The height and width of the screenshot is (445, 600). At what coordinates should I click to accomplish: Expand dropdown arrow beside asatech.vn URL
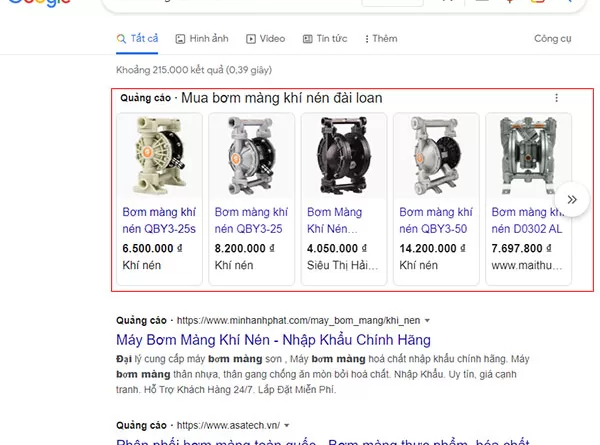tap(287, 425)
